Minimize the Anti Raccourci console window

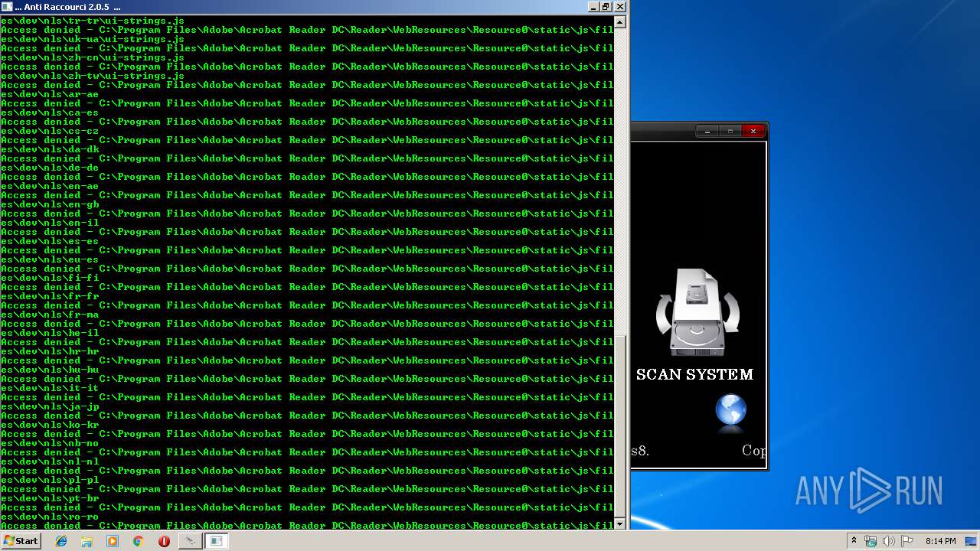tap(593, 6)
